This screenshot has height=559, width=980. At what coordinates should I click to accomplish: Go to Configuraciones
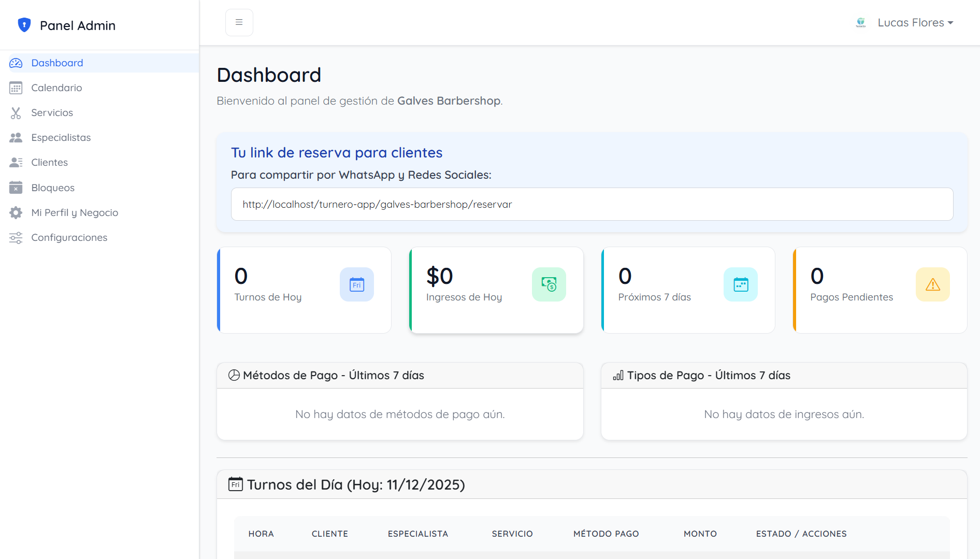pos(99,238)
